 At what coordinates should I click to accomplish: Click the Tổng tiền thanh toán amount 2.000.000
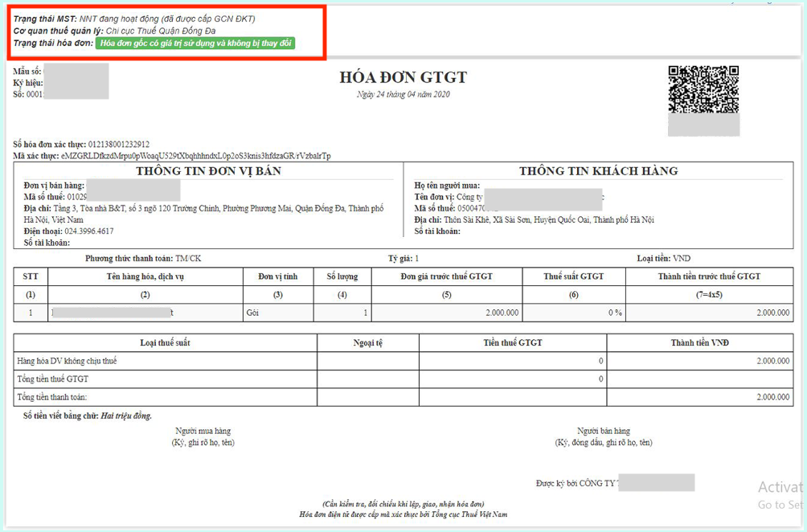coord(773,397)
